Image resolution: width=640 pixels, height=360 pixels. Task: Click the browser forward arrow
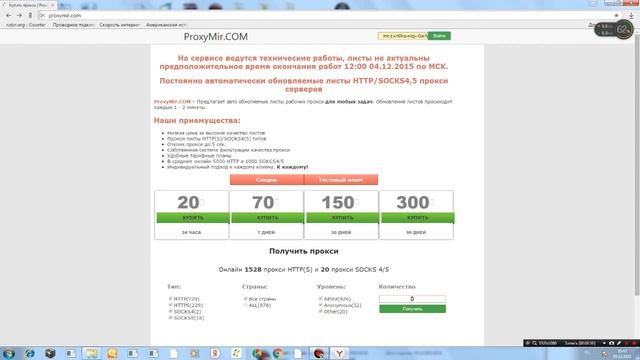[x=19, y=16]
